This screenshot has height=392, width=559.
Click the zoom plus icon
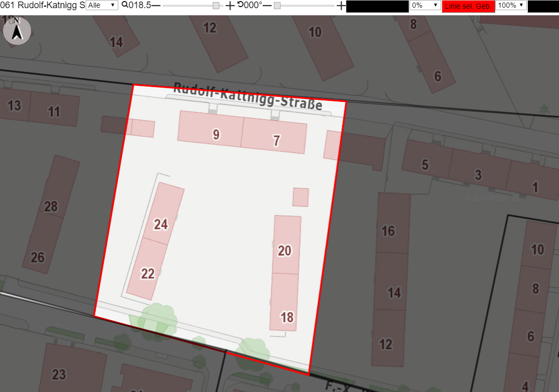click(230, 5)
